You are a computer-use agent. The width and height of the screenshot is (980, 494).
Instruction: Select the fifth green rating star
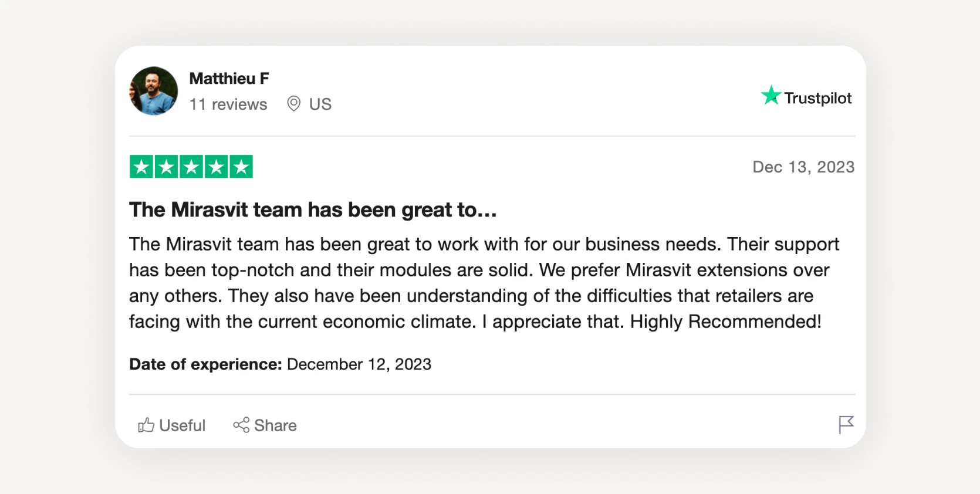pos(241,167)
